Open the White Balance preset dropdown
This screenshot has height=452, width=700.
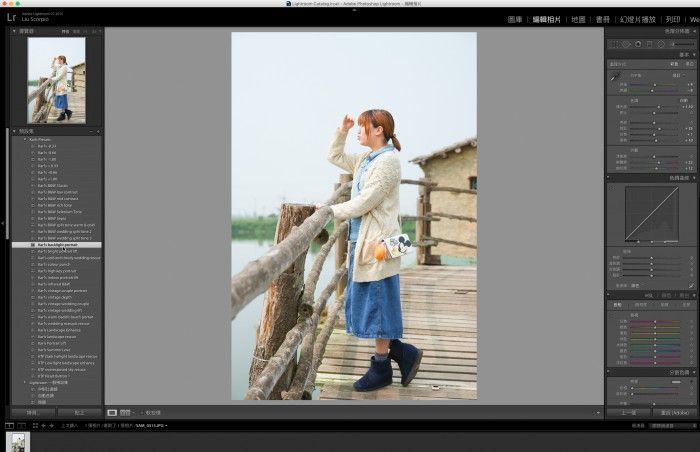point(679,75)
